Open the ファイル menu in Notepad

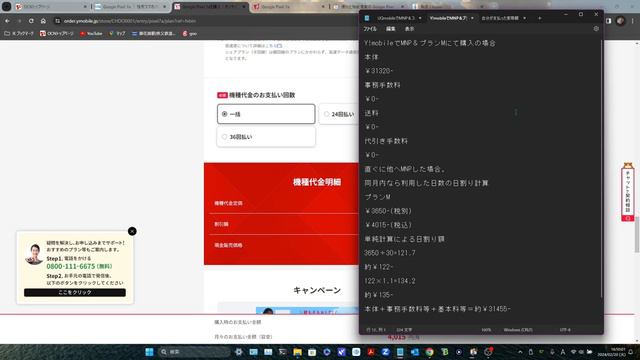coord(370,29)
